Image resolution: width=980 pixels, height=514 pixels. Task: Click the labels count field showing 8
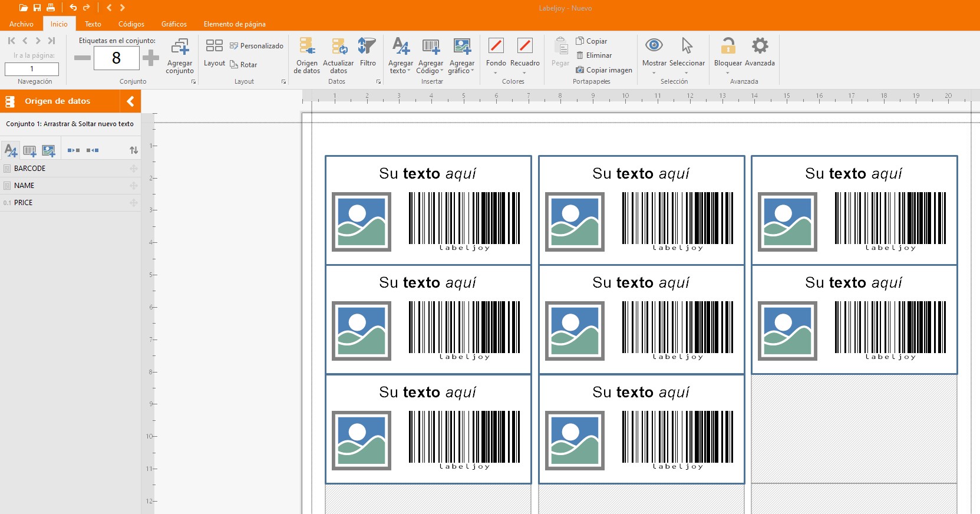pyautogui.click(x=117, y=58)
